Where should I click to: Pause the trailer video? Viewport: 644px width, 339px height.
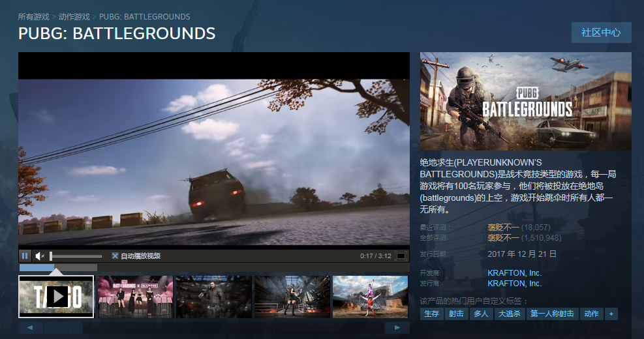coord(25,256)
